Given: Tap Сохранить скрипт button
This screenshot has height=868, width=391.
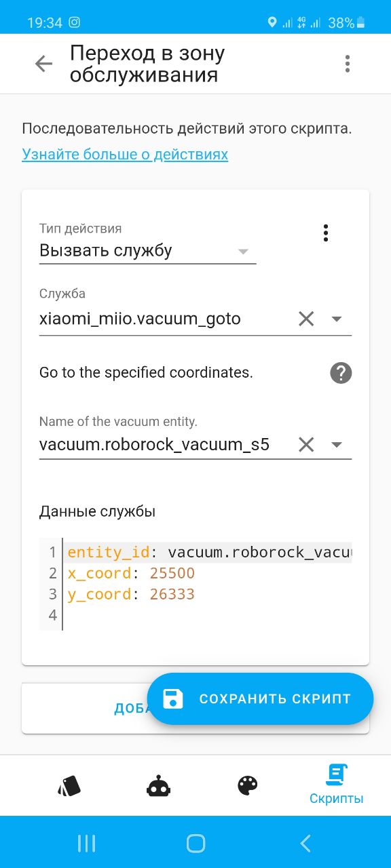Looking at the screenshot, I should click(260, 698).
